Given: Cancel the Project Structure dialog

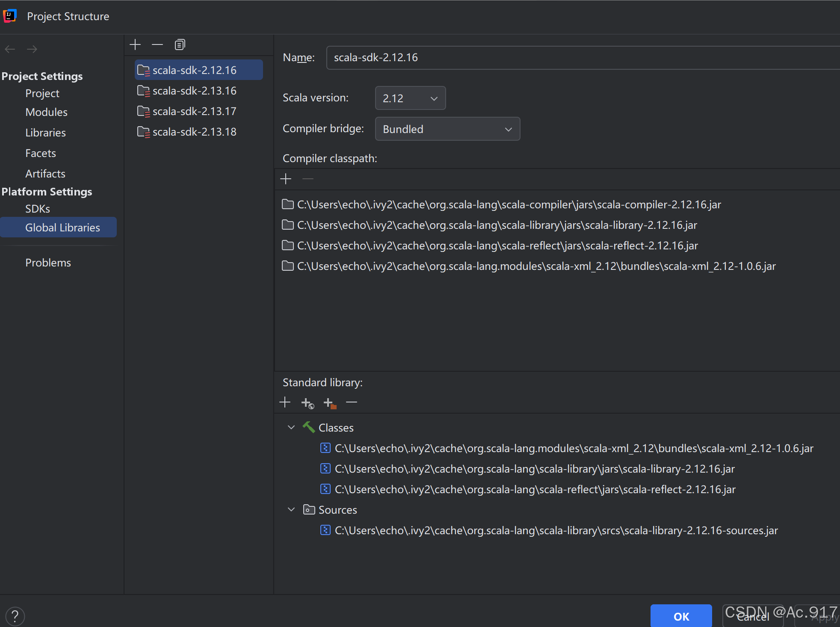Looking at the screenshot, I should coord(753,616).
